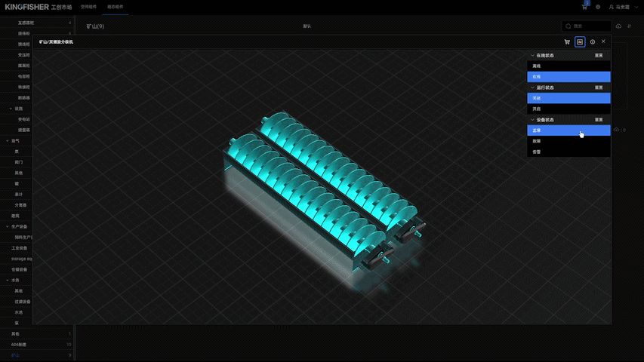Collapse the 水务 tree category
Screen dimensions: 644x362
coord(8,281)
